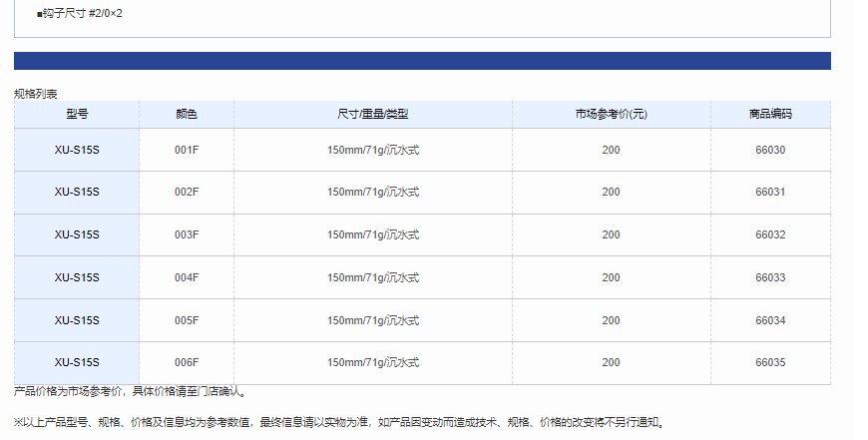The width and height of the screenshot is (868, 440).
Task: Click the 颜色 column header
Action: [187, 114]
